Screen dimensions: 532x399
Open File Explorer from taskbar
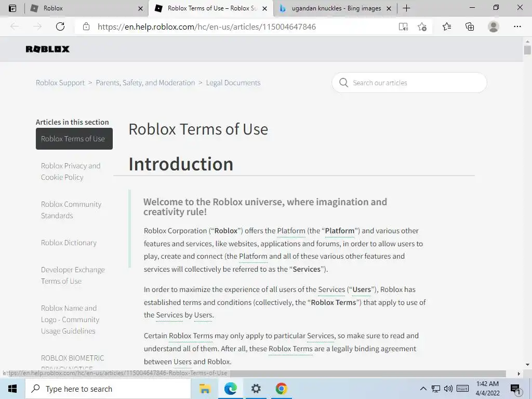coord(205,389)
